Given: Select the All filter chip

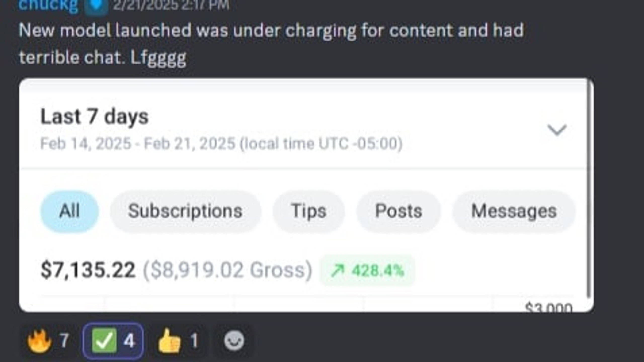Looking at the screenshot, I should point(69,211).
